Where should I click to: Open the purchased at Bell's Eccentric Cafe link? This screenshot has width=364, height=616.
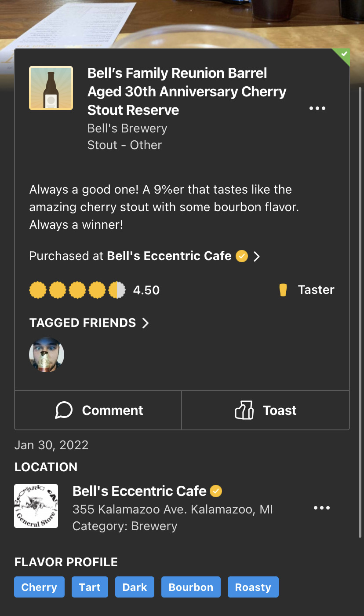[x=169, y=256]
